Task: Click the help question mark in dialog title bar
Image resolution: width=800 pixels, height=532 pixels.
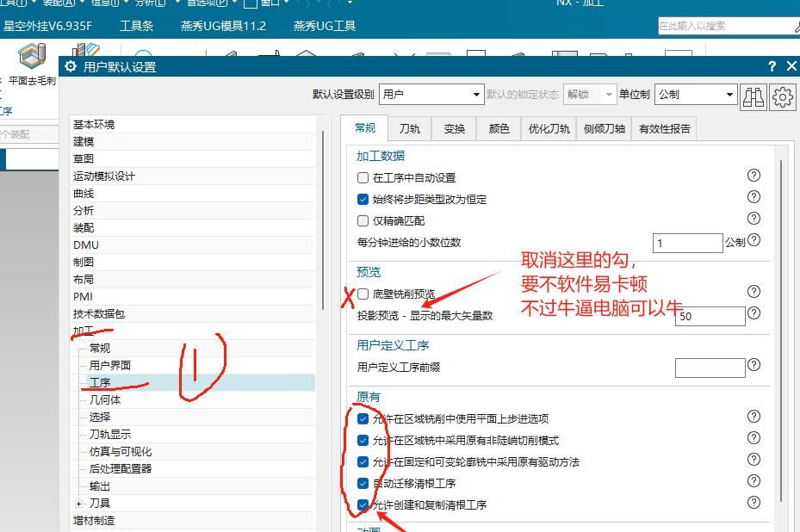Action: coord(771,65)
